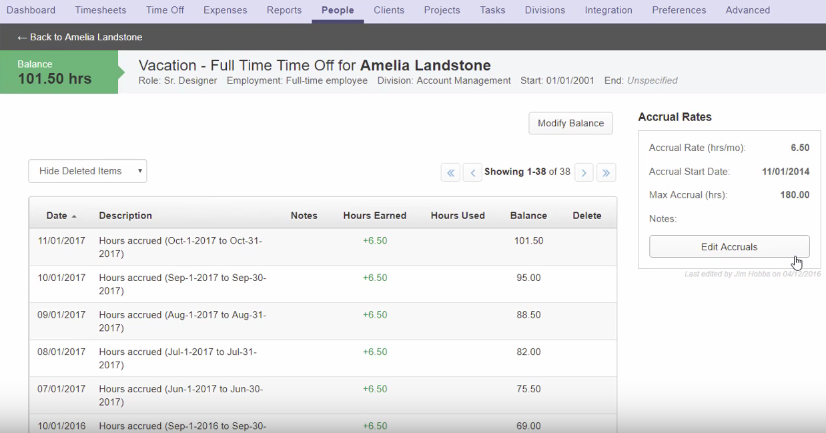Open the Projects tab
This screenshot has height=433, width=826.
tap(442, 10)
